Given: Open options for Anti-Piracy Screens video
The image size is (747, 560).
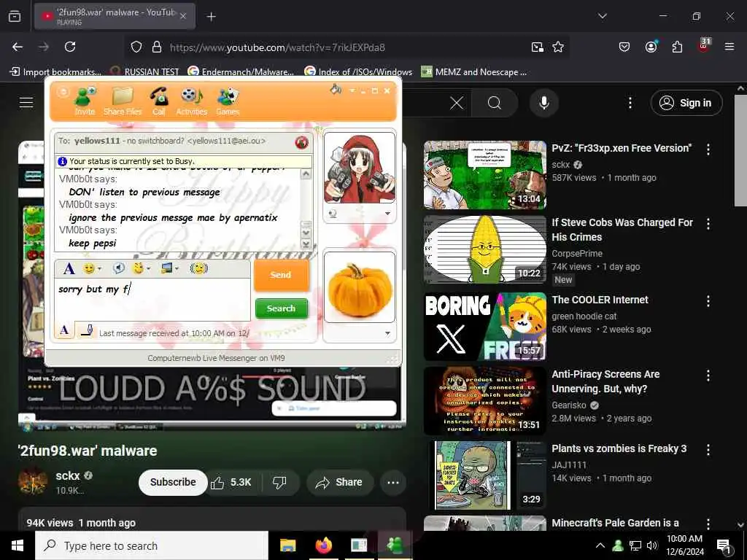Looking at the screenshot, I should click(x=708, y=376).
